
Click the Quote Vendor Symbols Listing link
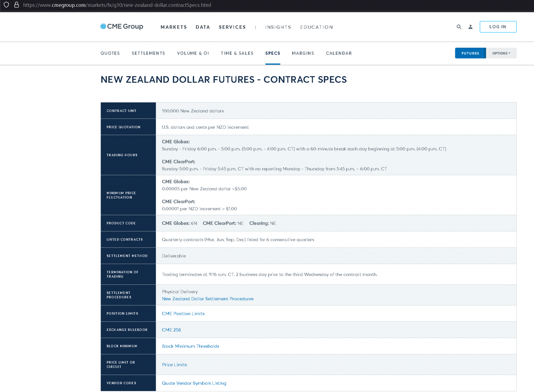coord(194,383)
